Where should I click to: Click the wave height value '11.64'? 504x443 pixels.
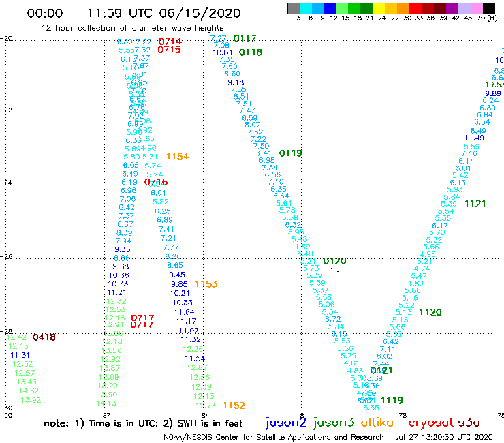pos(185,312)
